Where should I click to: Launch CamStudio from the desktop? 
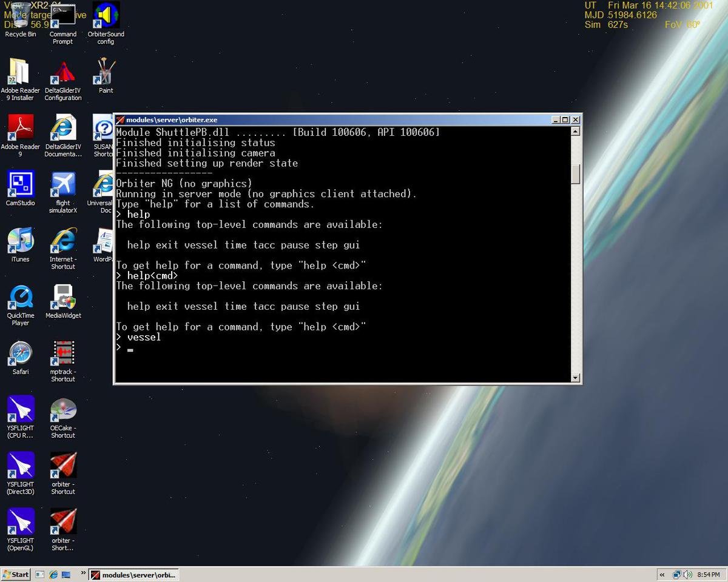[x=21, y=188]
